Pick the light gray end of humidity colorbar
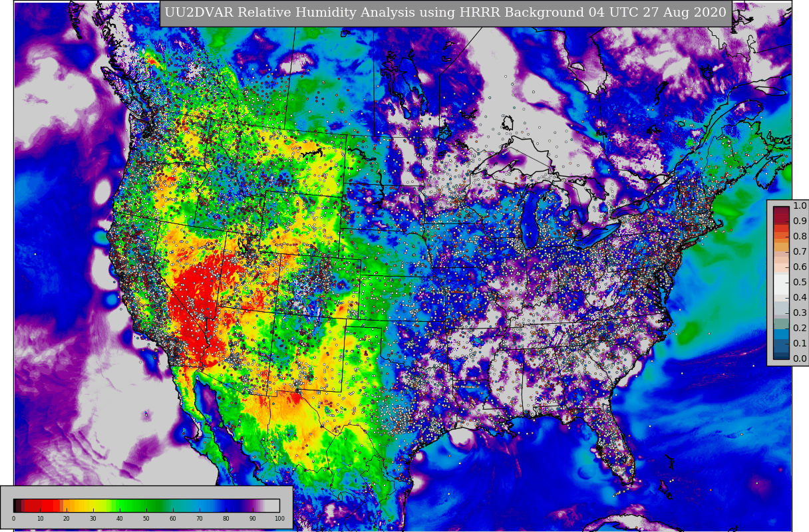Viewport: 809px width, 532px height. point(273,505)
